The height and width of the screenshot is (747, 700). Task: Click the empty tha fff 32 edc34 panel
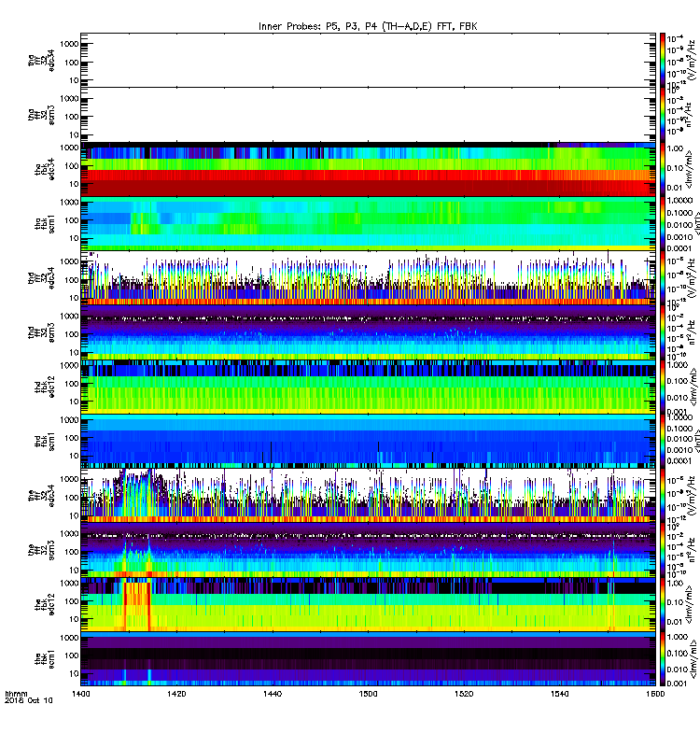[368, 60]
